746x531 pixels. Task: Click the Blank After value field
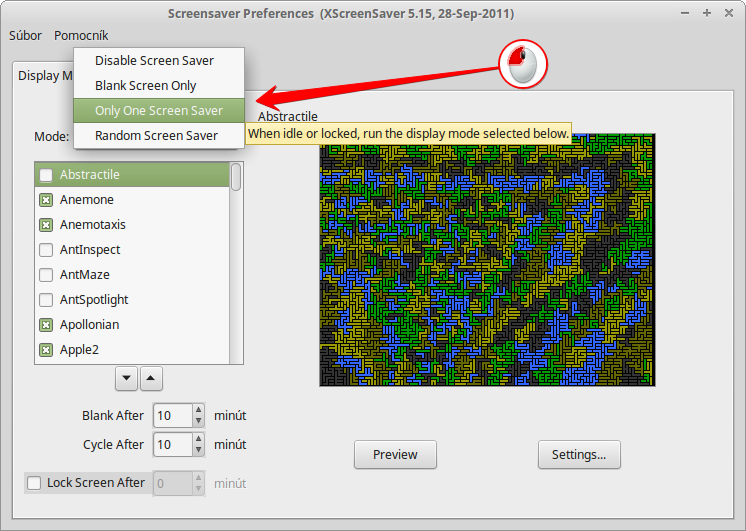point(173,416)
